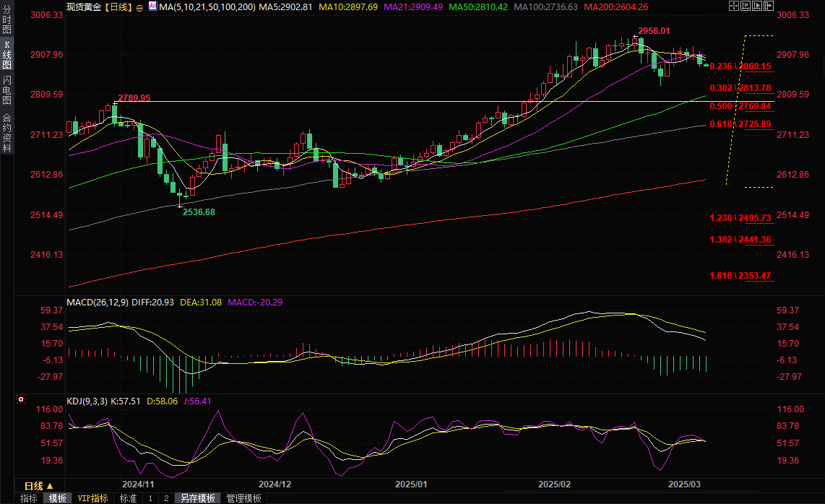Open the VIP指标 tab
This screenshot has width=825, height=504.
point(92,498)
